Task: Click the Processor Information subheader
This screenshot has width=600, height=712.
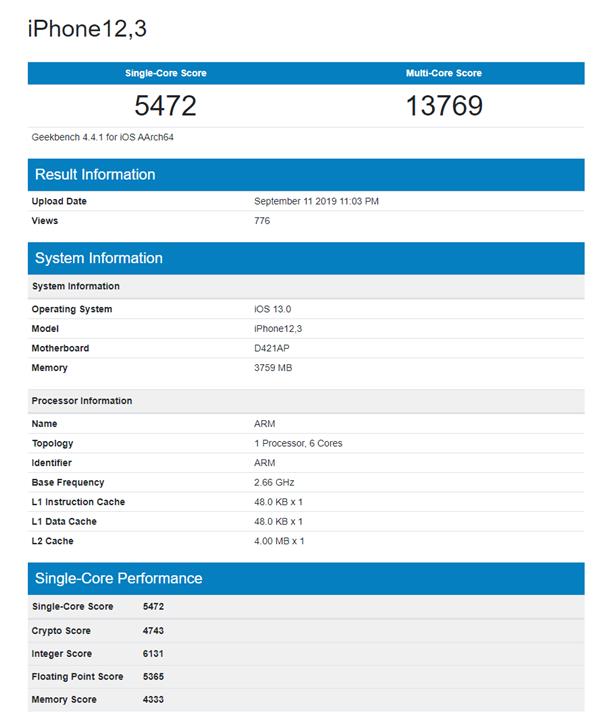Action: point(306,401)
